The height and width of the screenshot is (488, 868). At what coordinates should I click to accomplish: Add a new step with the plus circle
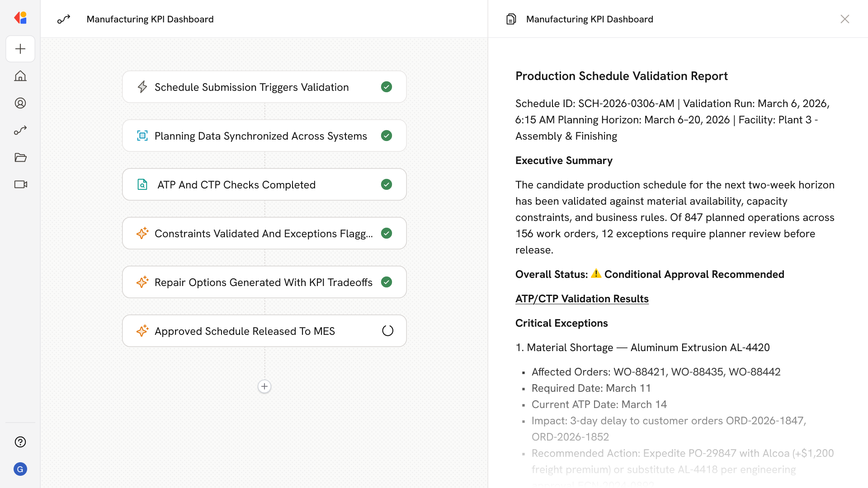tap(264, 386)
